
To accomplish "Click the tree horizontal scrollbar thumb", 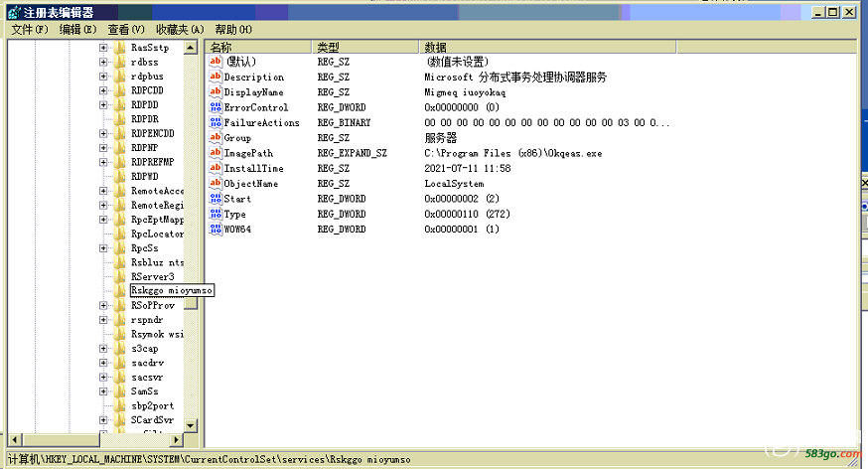I will pyautogui.click(x=62, y=440).
